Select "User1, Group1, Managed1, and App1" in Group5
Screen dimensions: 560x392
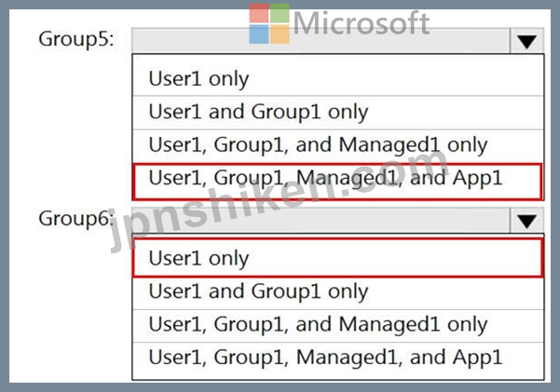(325, 179)
